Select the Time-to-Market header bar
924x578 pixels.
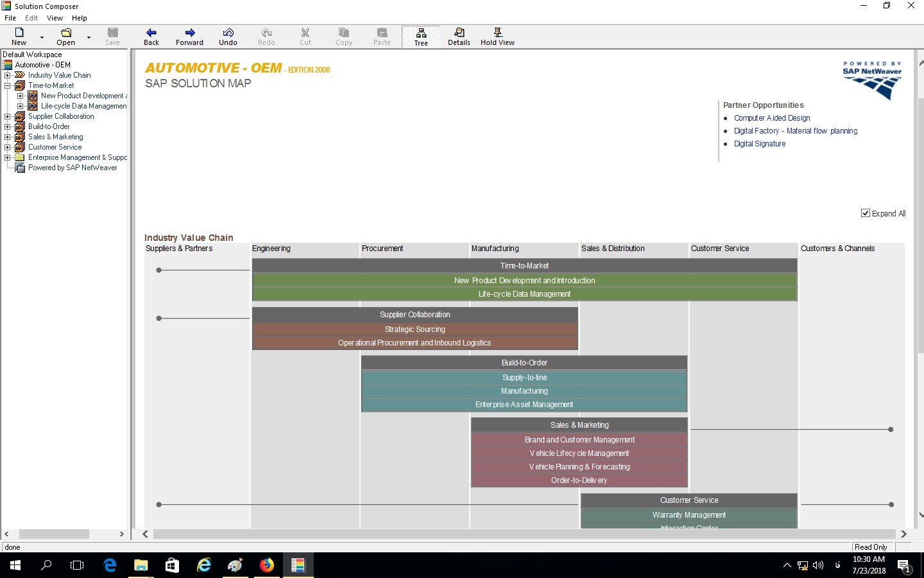[x=524, y=266]
